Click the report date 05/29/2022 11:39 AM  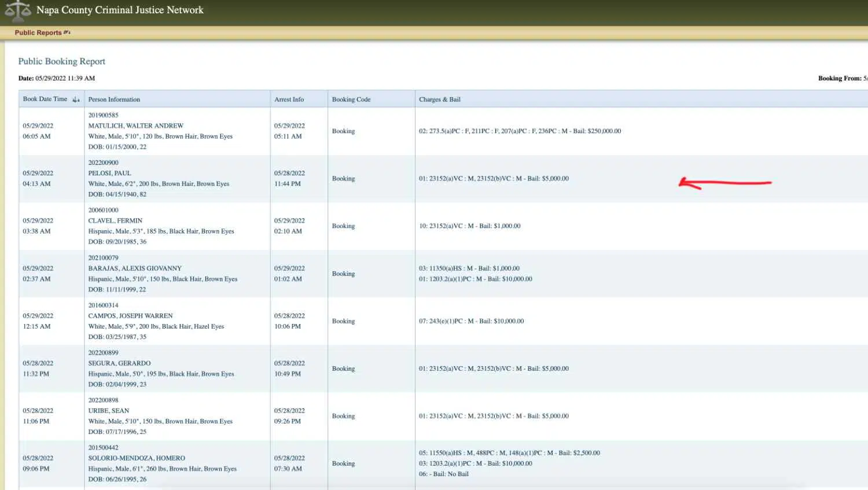pos(65,78)
